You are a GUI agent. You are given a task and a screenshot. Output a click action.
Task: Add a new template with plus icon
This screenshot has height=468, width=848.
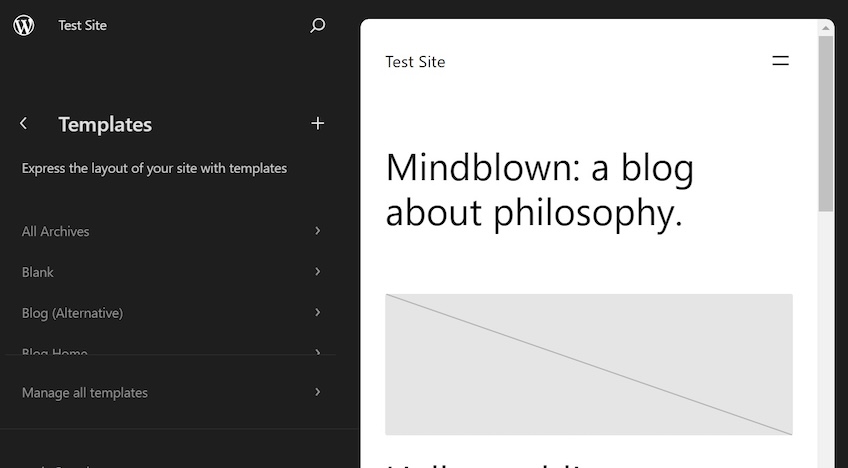317,123
